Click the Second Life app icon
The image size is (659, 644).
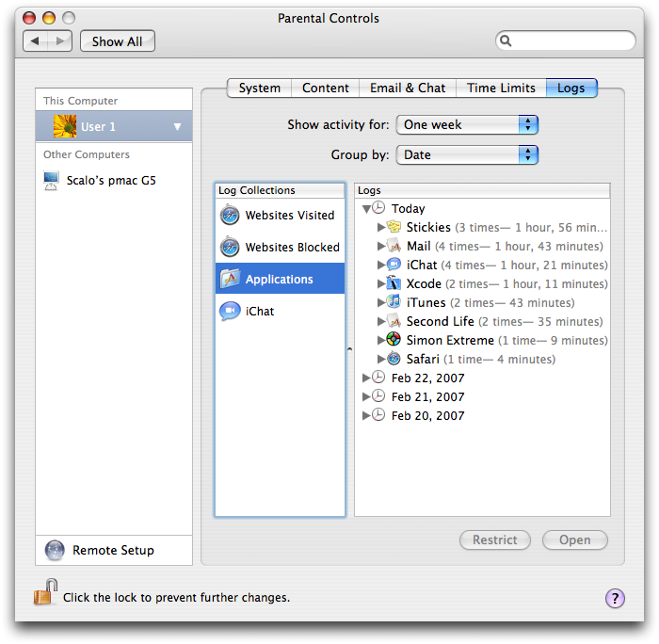click(394, 321)
